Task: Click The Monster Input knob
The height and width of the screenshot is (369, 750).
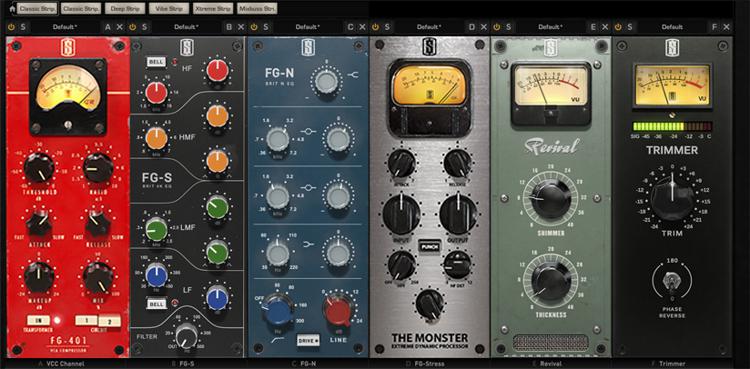Action: [402, 214]
